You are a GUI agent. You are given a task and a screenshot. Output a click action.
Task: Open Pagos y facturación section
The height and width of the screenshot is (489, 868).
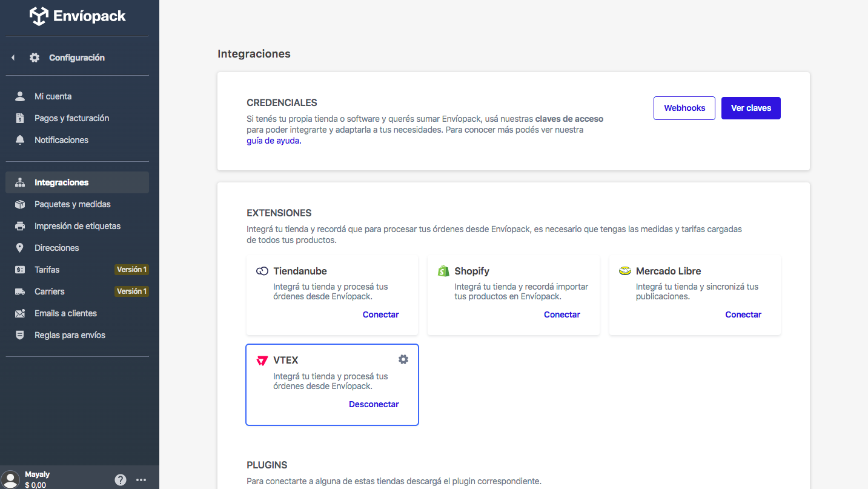click(x=78, y=118)
